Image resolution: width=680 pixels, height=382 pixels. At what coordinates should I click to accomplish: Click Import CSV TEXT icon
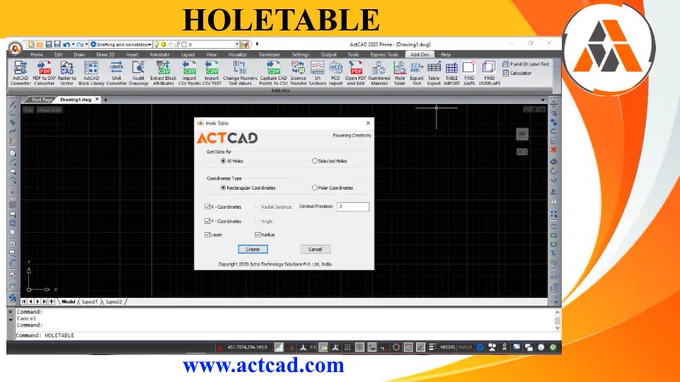click(x=212, y=73)
